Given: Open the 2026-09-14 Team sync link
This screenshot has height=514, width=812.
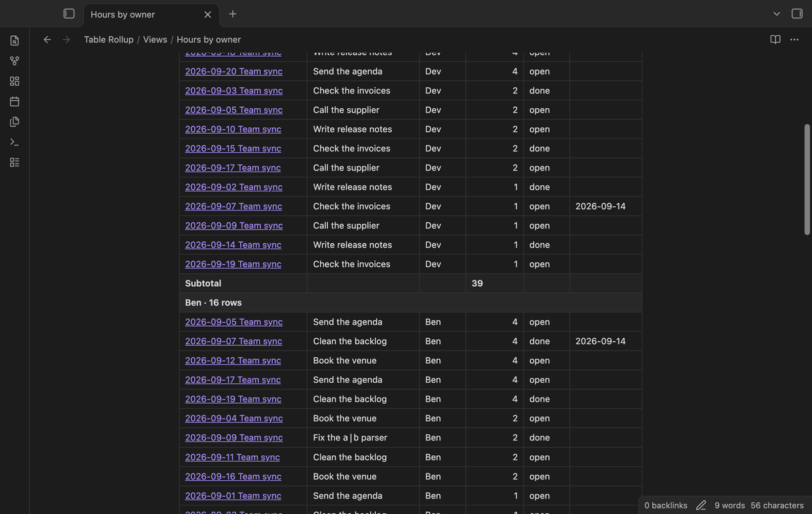Looking at the screenshot, I should coord(233,245).
